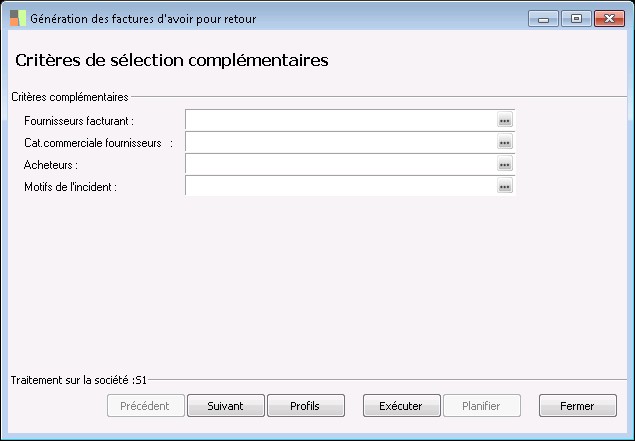
Task: Maximize the Génération des factures window
Action: point(575,18)
